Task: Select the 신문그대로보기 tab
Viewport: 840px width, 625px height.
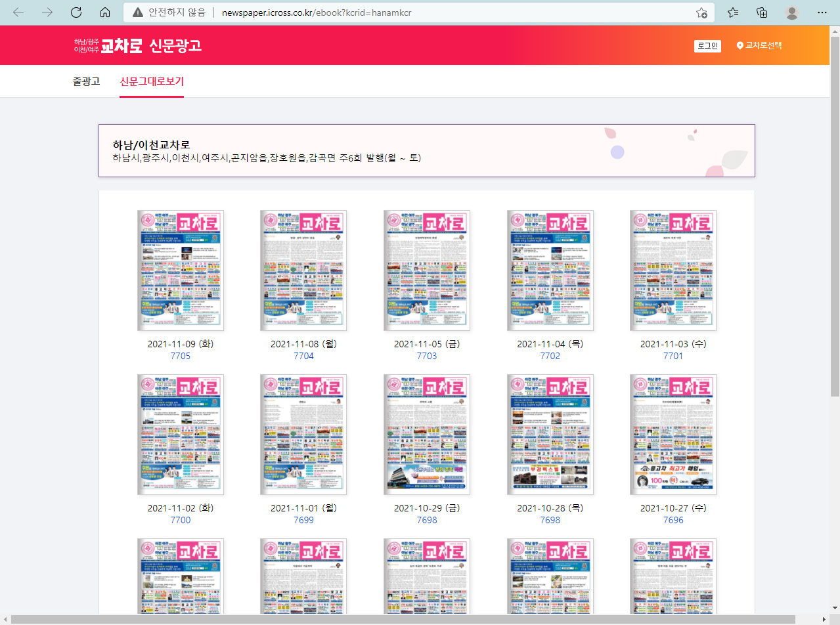Action: tap(152, 81)
